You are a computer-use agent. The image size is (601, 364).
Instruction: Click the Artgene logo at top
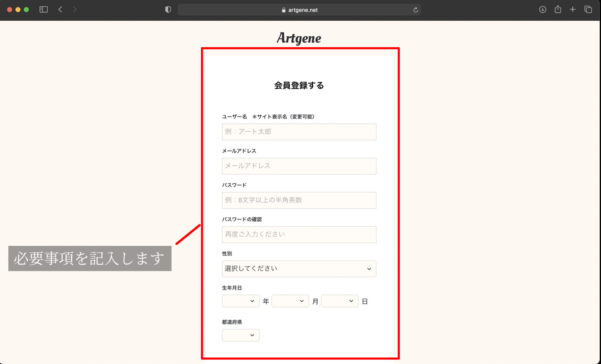(x=299, y=38)
